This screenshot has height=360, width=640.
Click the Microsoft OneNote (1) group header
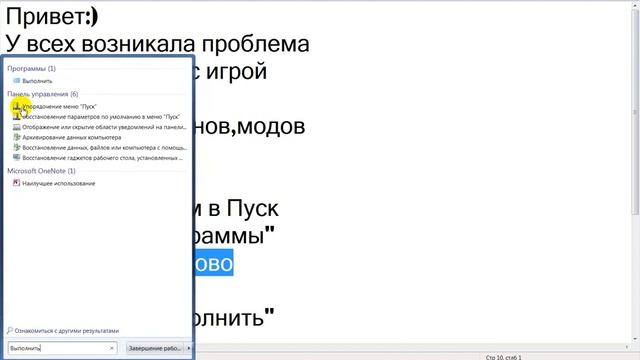(41, 171)
